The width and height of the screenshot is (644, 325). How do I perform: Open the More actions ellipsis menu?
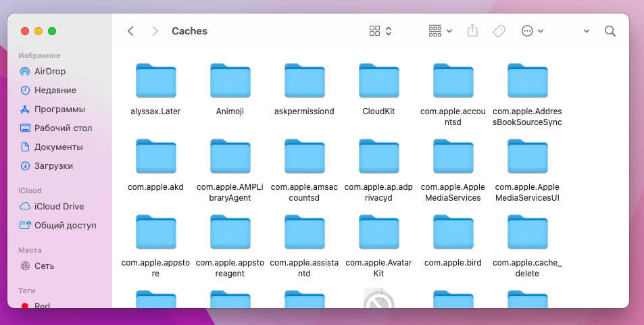coord(532,31)
